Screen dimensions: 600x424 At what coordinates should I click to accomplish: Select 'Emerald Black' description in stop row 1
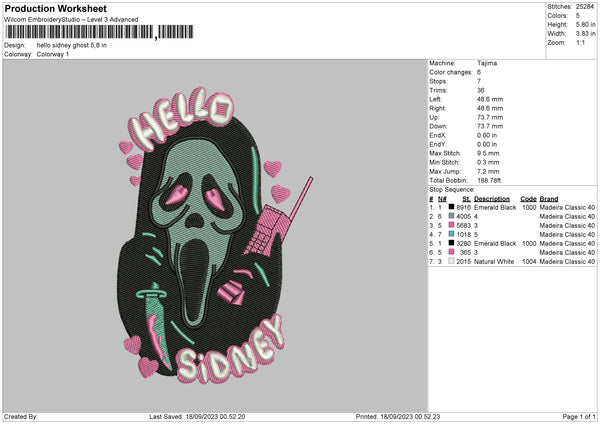(495, 207)
